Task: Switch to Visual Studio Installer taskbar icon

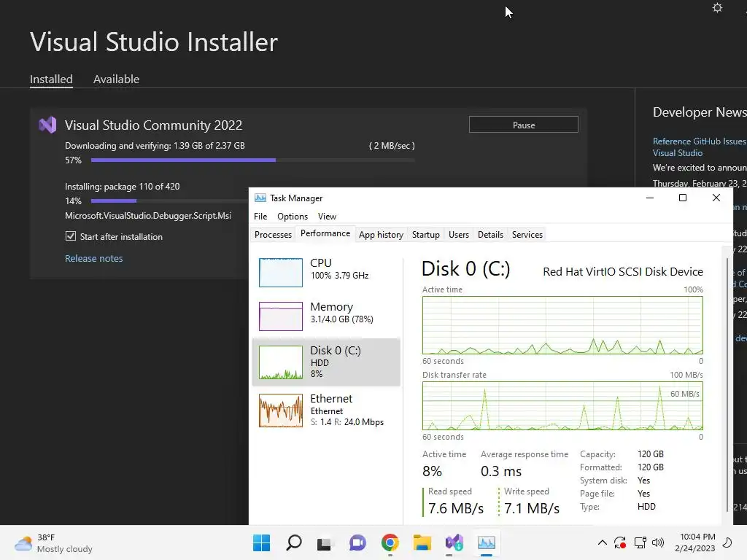Action: (454, 542)
